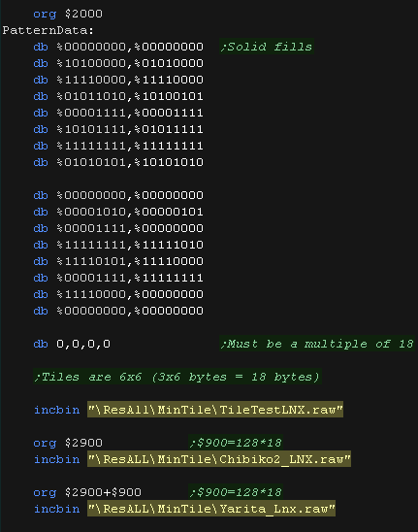Click the Yarita_Lnx.raw file path string
This screenshot has height=532, width=418.
211,509
